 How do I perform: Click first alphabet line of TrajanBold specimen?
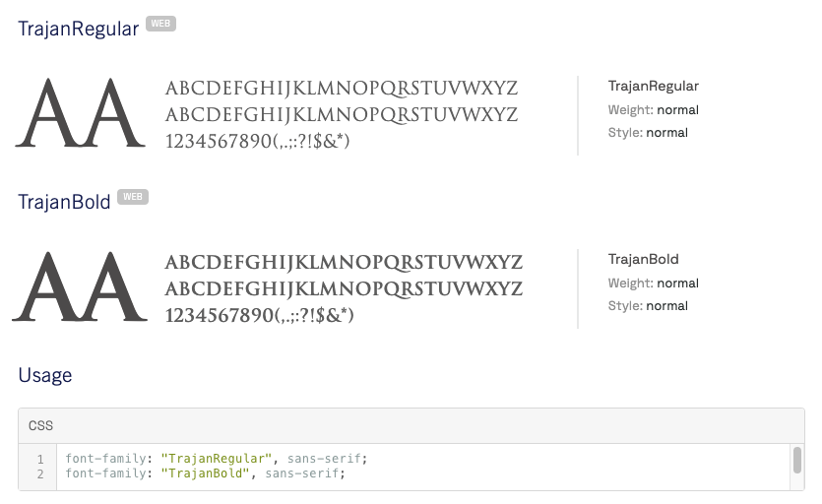tap(344, 263)
